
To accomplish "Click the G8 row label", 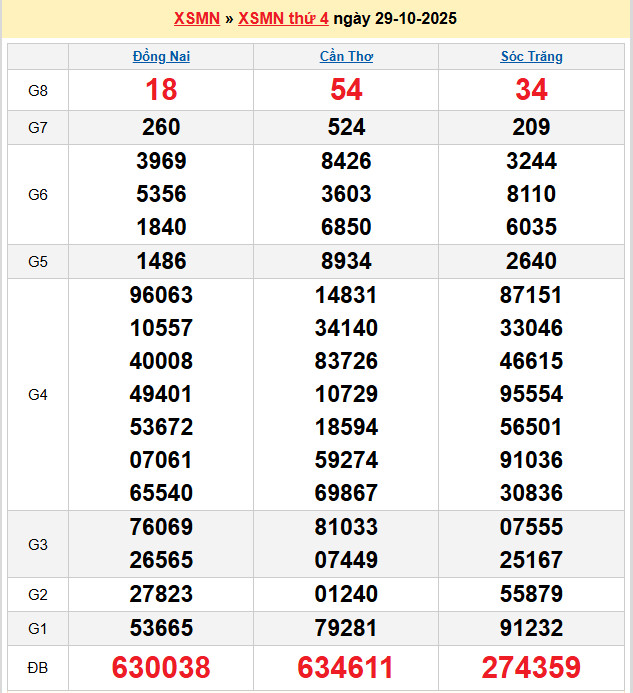I will coord(37,91).
